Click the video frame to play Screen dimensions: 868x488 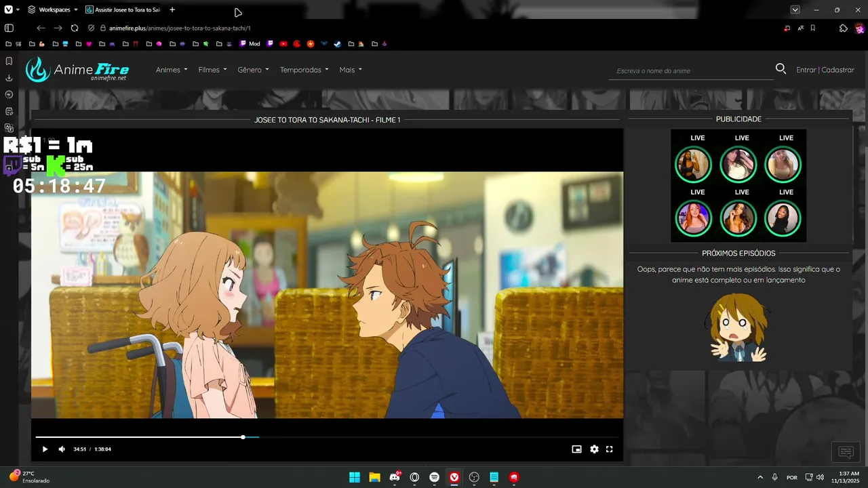coord(327,295)
